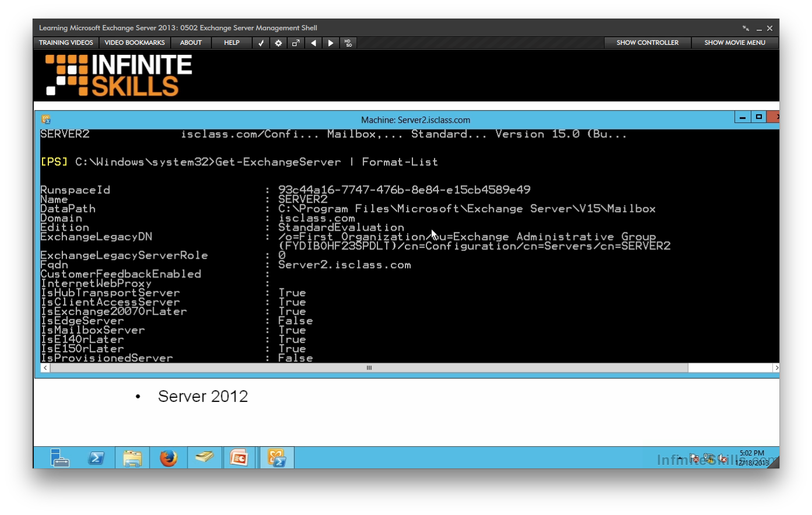Launch Firefox from the taskbar
This screenshot has width=812, height=515.
point(168,458)
